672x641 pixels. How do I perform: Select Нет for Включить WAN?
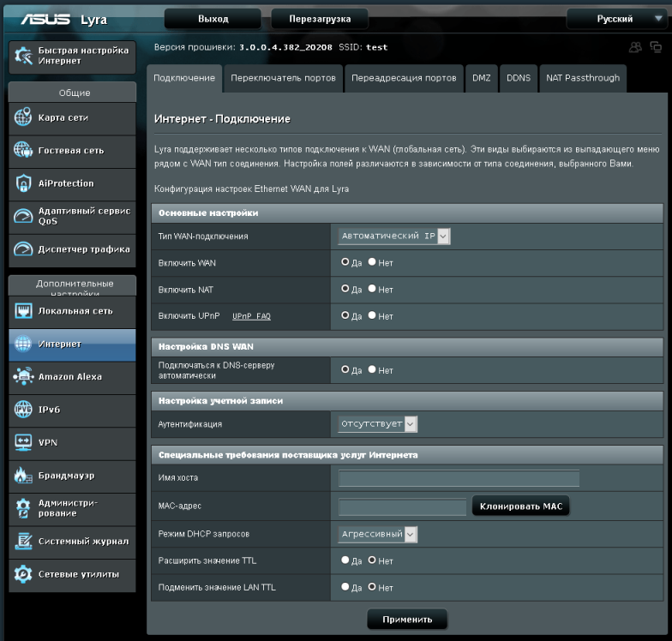(372, 262)
